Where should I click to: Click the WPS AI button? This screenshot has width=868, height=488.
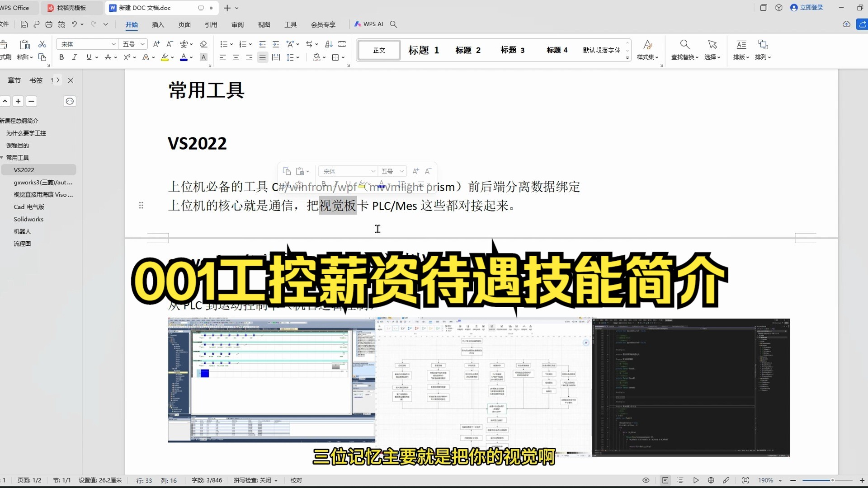click(368, 24)
